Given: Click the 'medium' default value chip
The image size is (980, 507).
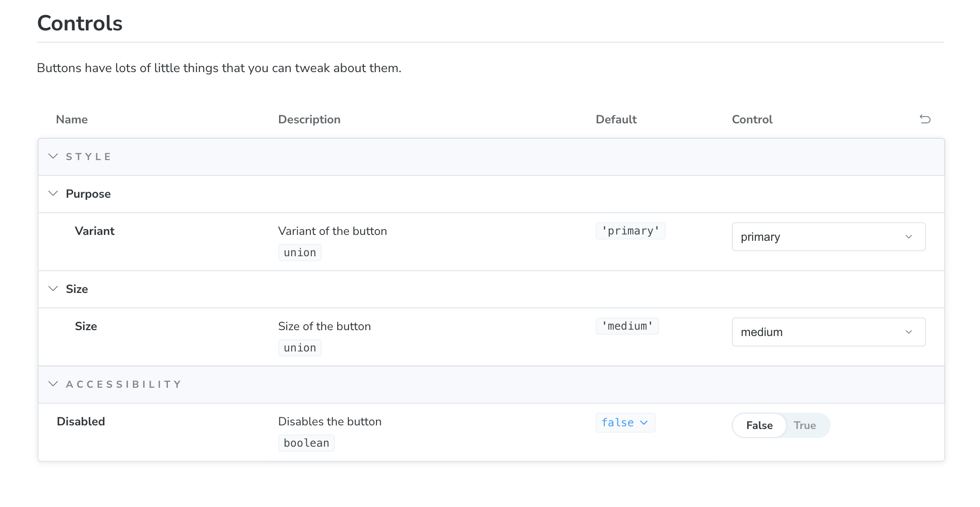Looking at the screenshot, I should tap(627, 326).
